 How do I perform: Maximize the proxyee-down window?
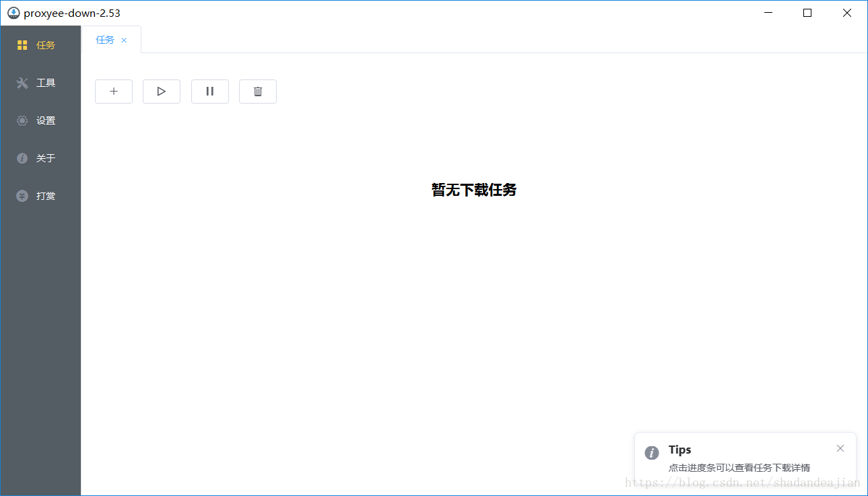(807, 12)
